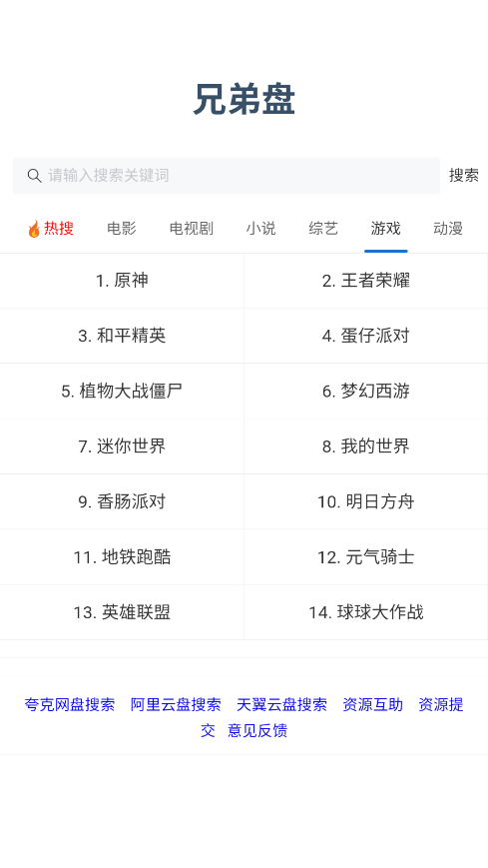
Task: Visit the 阿里云盘搜索 link
Action: pyautogui.click(x=176, y=705)
